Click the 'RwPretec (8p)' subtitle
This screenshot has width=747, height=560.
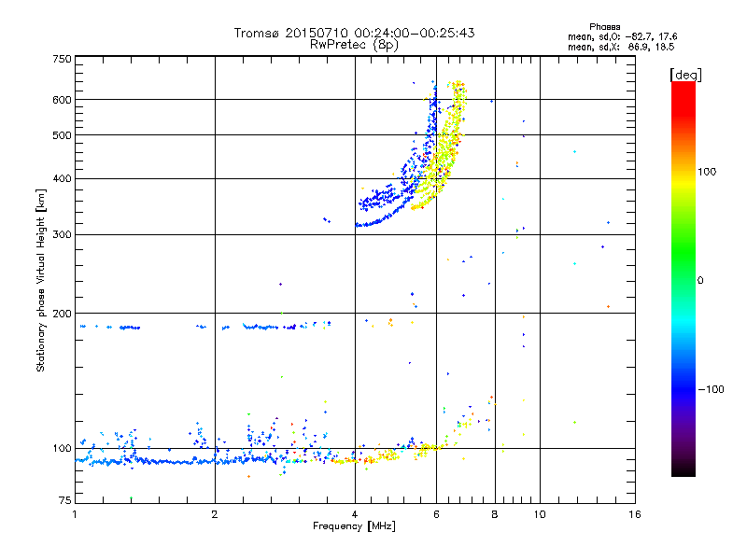354,45
